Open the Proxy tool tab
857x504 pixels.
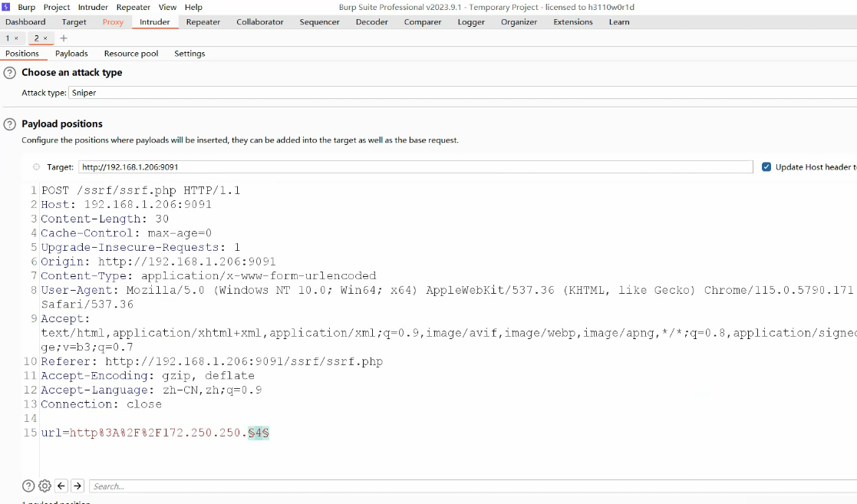coord(113,22)
